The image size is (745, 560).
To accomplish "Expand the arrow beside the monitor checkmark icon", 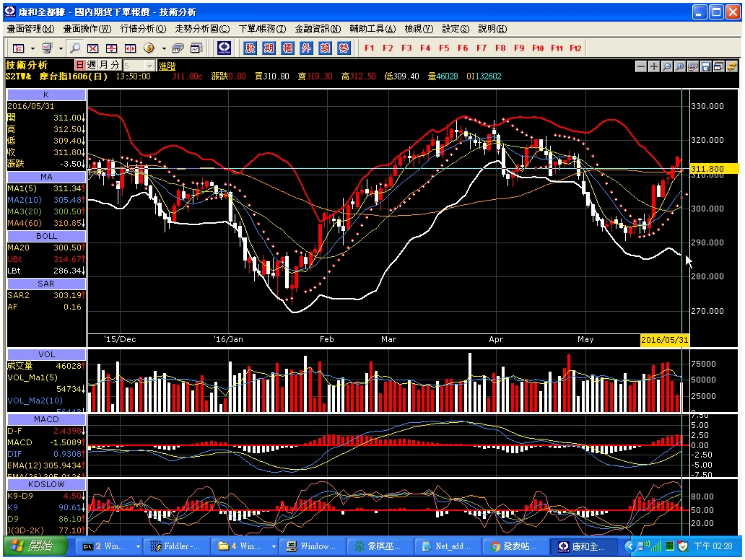I will pyautogui.click(x=61, y=48).
